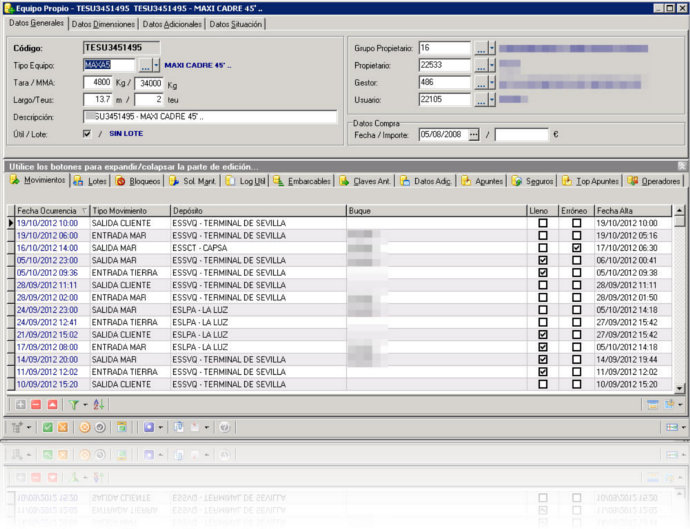Sort by the Fecha Ocurrencia column header
The image size is (690, 529).
[52, 211]
